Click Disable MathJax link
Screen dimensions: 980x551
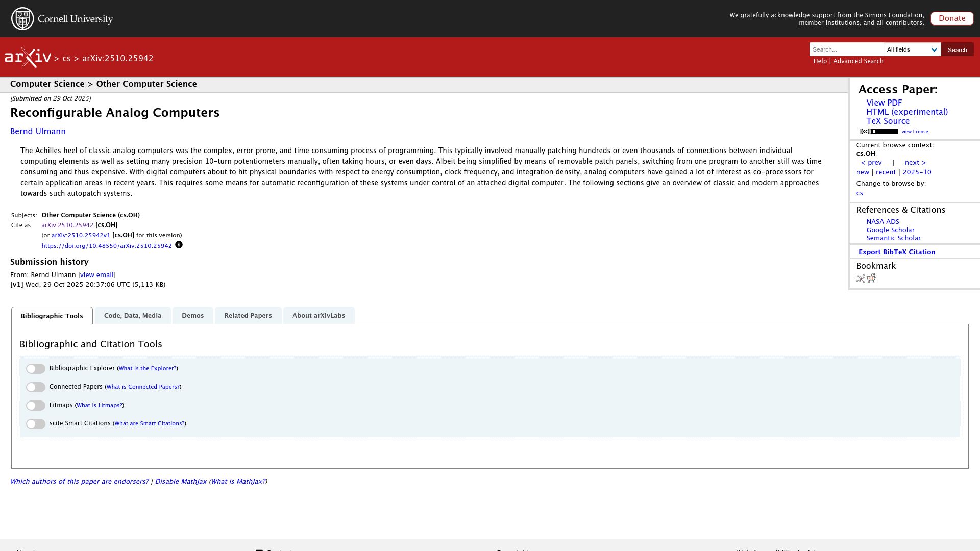[x=181, y=482]
